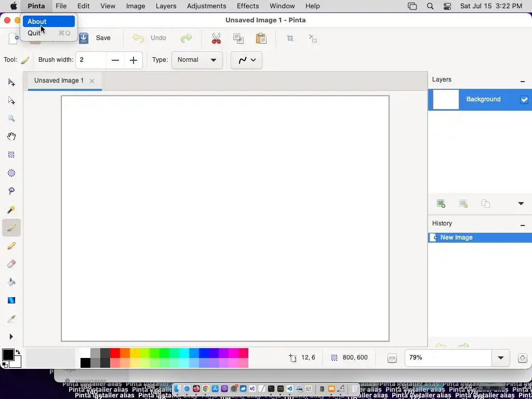Increase brush width with plus button
The image size is (532, 399).
coord(134,60)
